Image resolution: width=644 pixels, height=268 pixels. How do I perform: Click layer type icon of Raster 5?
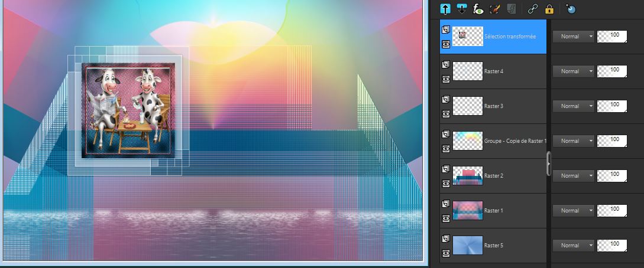click(446, 239)
